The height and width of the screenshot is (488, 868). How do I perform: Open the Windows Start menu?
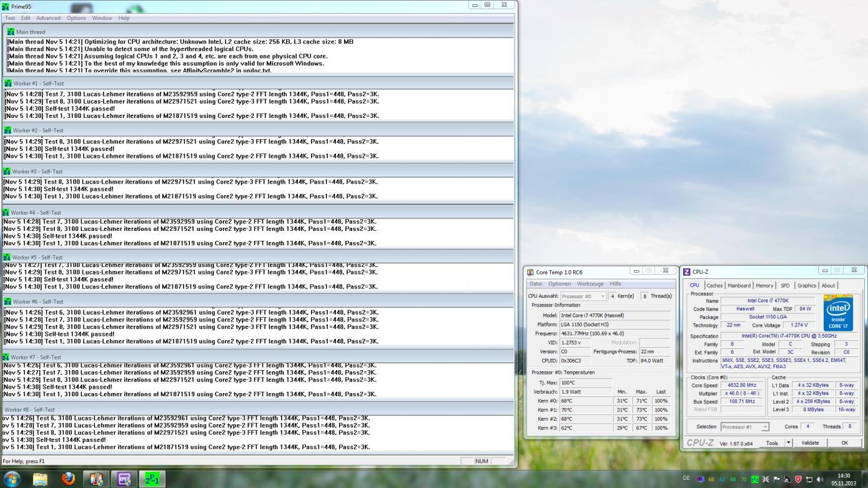pyautogui.click(x=12, y=479)
